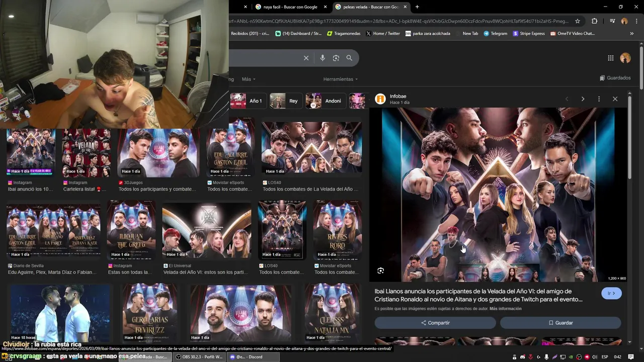The image size is (644, 362).
Task: Select the 'Andoni' filter chip
Action: pos(325,101)
